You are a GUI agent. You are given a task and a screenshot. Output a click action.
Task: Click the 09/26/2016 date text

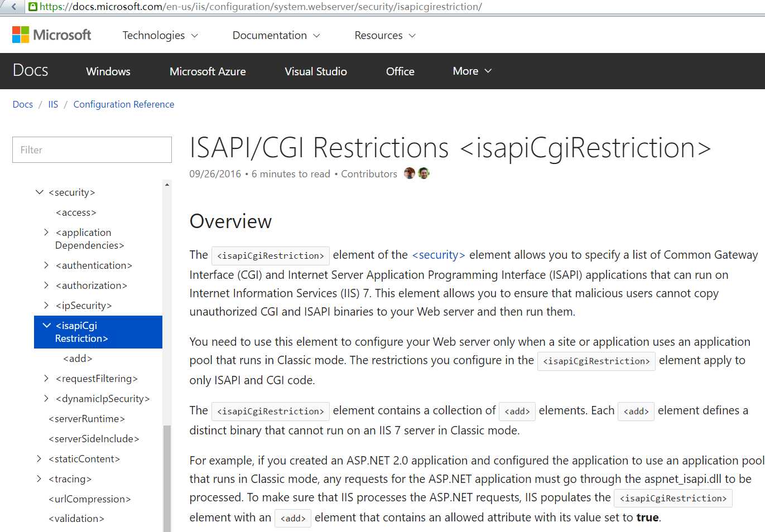point(215,174)
